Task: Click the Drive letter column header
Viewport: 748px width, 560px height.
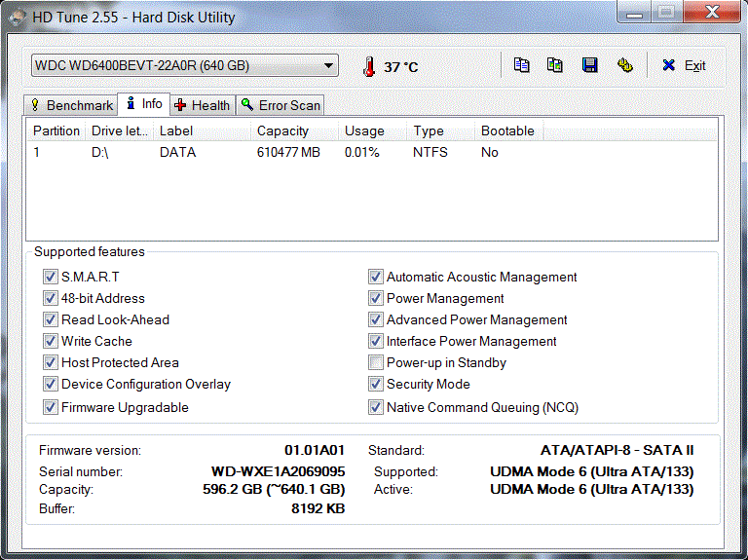Action: click(119, 131)
